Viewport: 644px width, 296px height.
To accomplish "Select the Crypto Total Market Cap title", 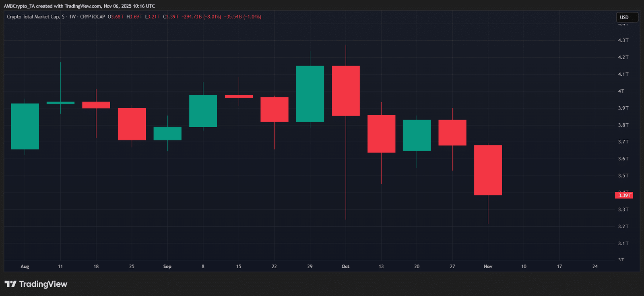I will pos(33,17).
